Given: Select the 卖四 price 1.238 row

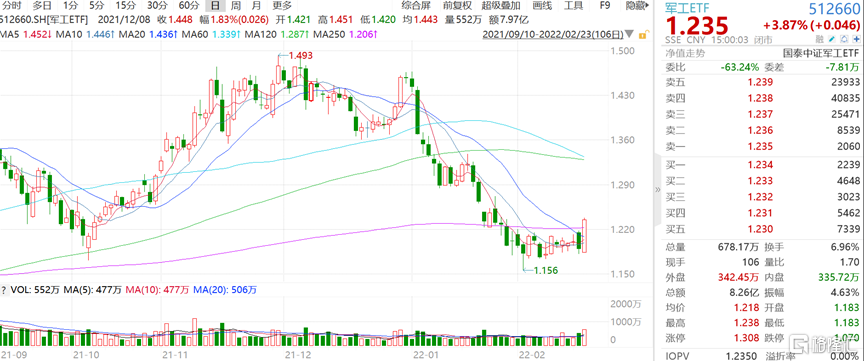Looking at the screenshot, I should pyautogui.click(x=762, y=99).
